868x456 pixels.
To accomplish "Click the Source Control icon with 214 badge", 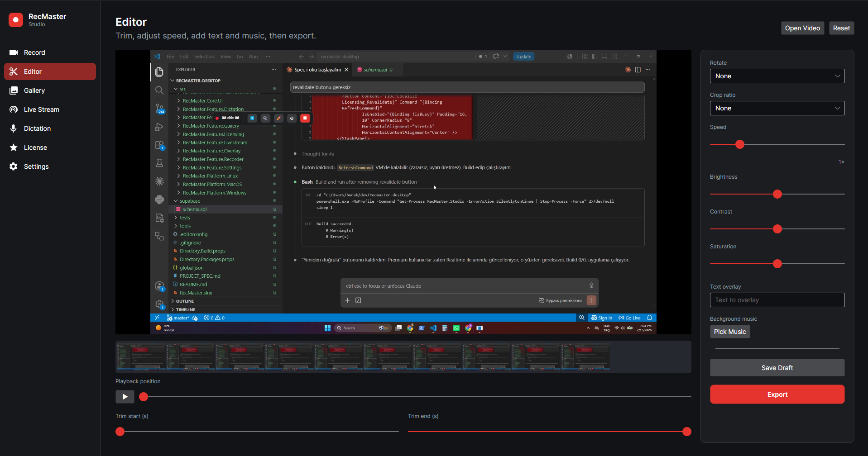I will point(159,109).
